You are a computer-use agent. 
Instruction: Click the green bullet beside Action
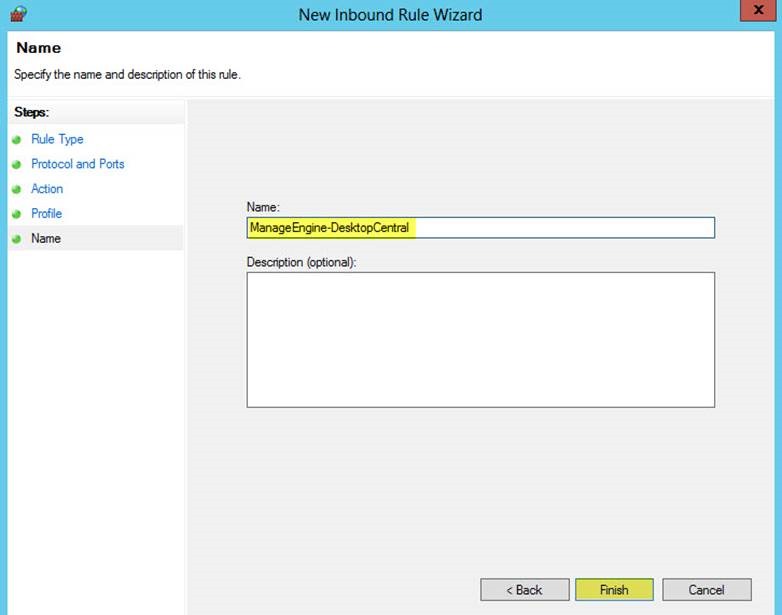16,190
